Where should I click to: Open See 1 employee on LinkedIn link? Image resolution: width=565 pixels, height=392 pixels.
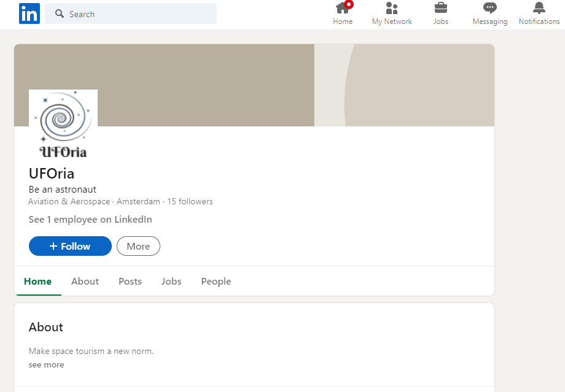point(90,220)
